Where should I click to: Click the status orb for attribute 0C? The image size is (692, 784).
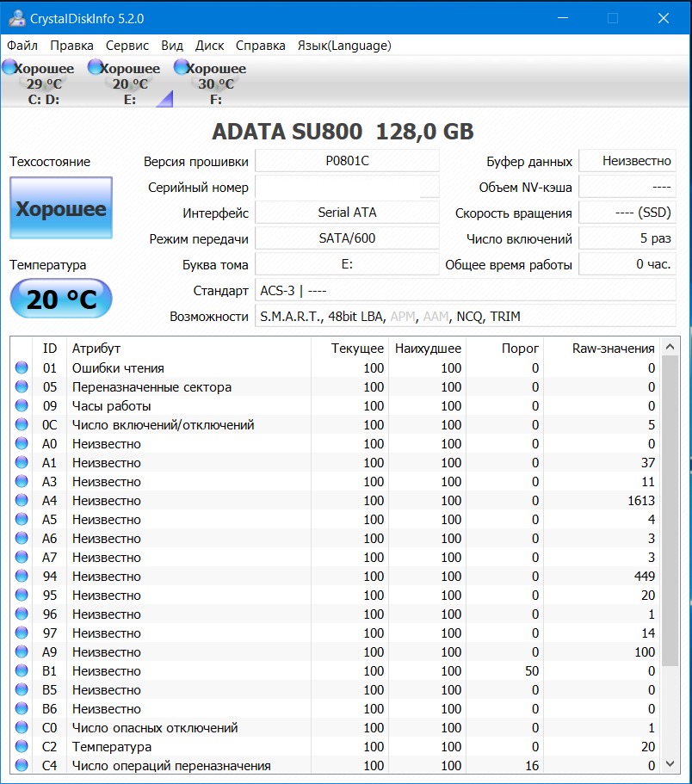pos(22,424)
